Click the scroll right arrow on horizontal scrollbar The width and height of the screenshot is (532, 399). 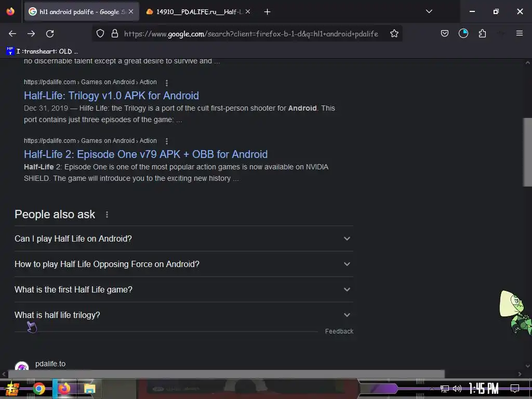520,374
